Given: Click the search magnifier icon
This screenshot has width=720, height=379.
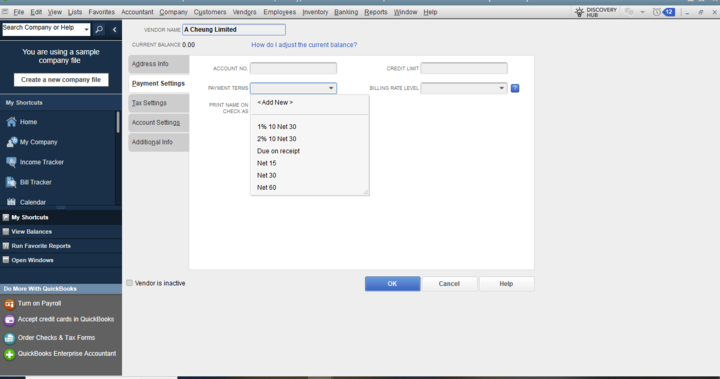Looking at the screenshot, I should 99,29.
